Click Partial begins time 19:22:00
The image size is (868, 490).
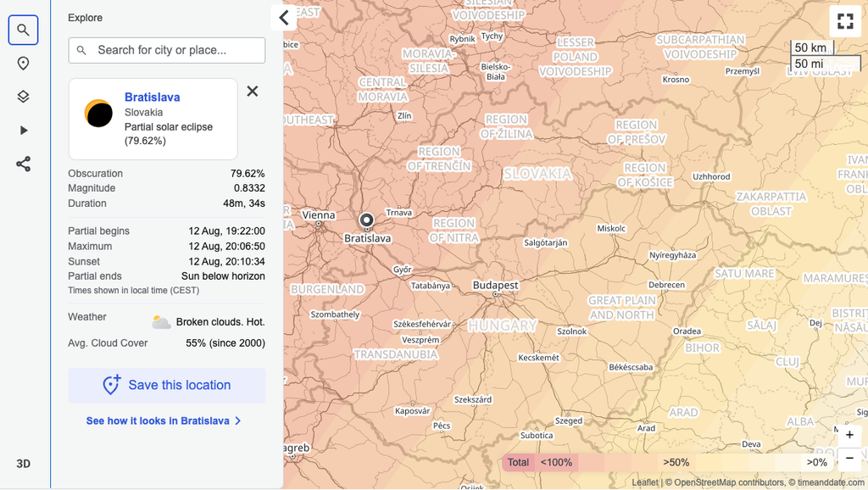[226, 231]
